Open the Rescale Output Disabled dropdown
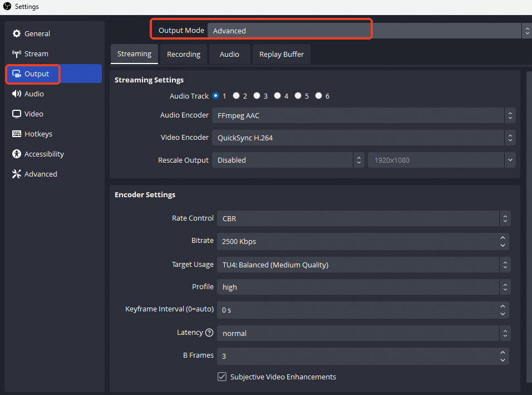This screenshot has width=532, height=395. (288, 160)
